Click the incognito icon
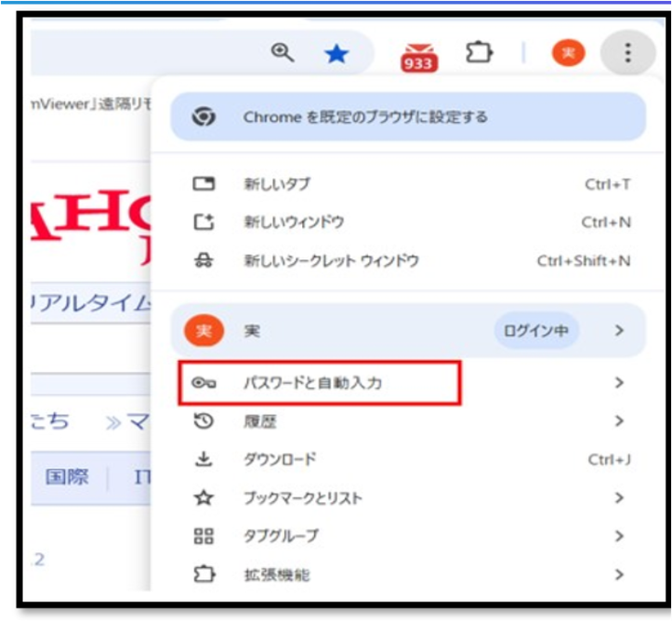This screenshot has width=672, height=622. (x=203, y=260)
